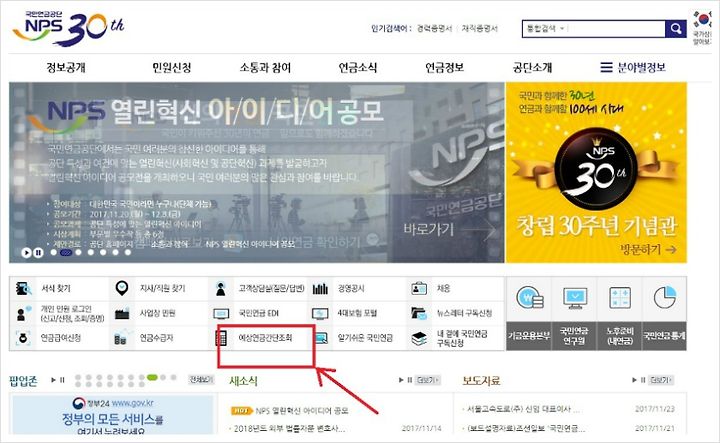Open the 지사/직원 찾기 location pin icon
The width and height of the screenshot is (720, 443).
121,288
